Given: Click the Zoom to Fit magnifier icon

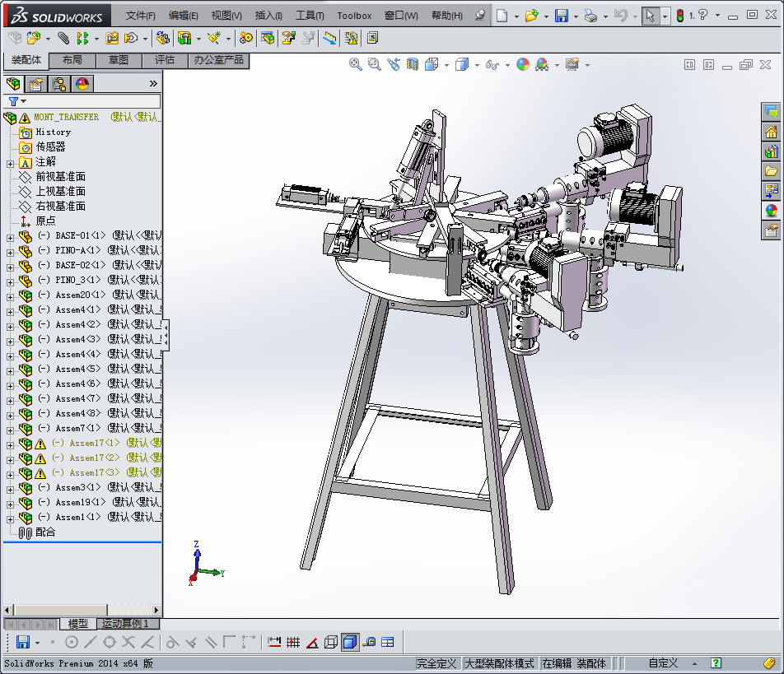Looking at the screenshot, I should point(356,65).
